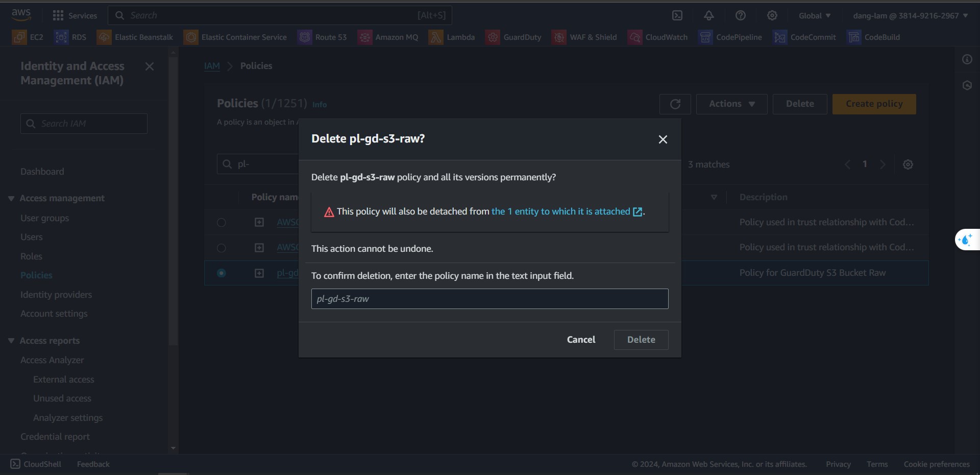Screen dimensions: 980x475
Task: Open the CloudShell icon in top bar
Action: (677, 15)
